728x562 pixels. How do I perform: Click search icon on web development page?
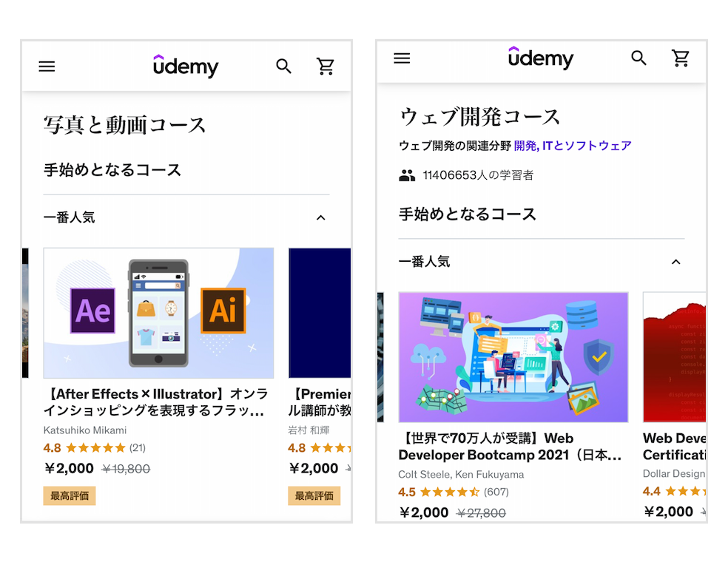(x=639, y=58)
